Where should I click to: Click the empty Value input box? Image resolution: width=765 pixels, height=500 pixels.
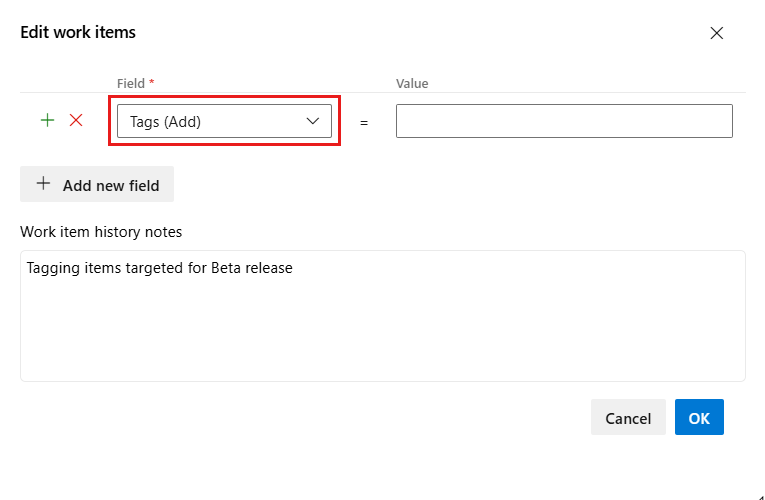pyautogui.click(x=564, y=121)
